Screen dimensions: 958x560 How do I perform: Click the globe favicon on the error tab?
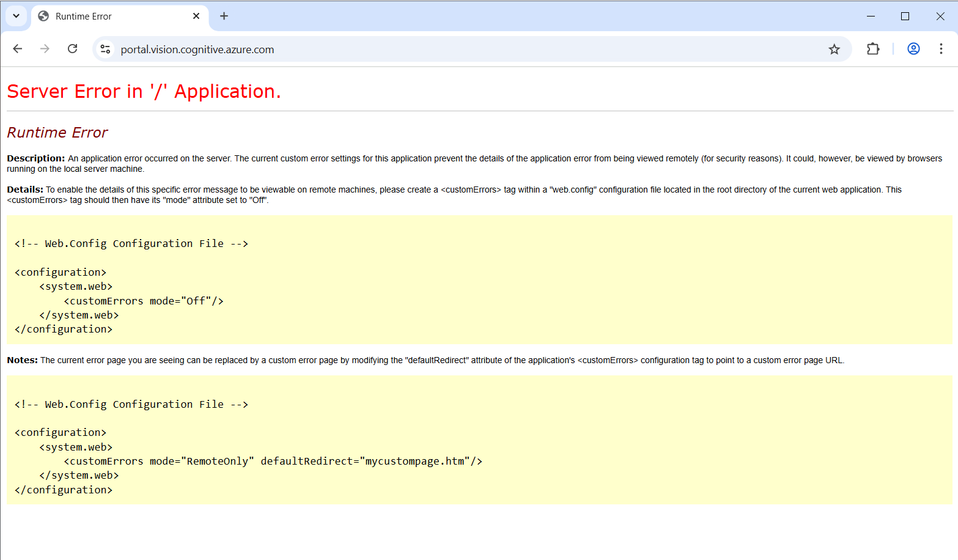pos(43,17)
